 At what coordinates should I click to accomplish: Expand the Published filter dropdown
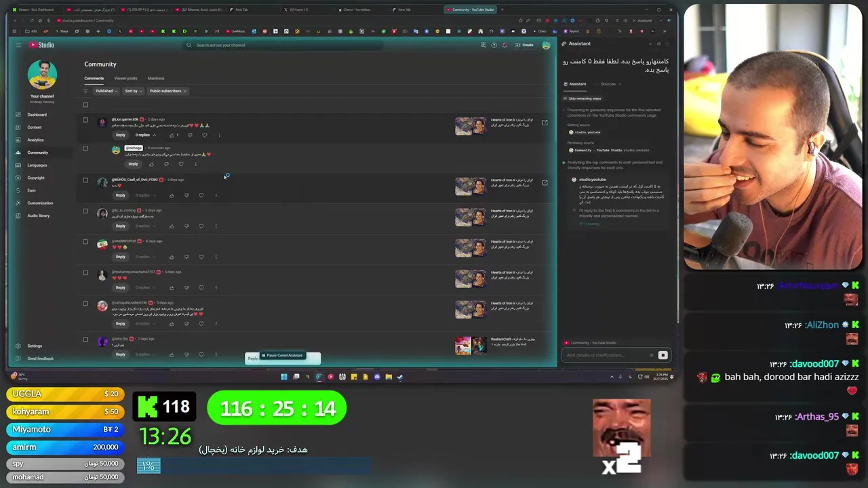coord(106,91)
